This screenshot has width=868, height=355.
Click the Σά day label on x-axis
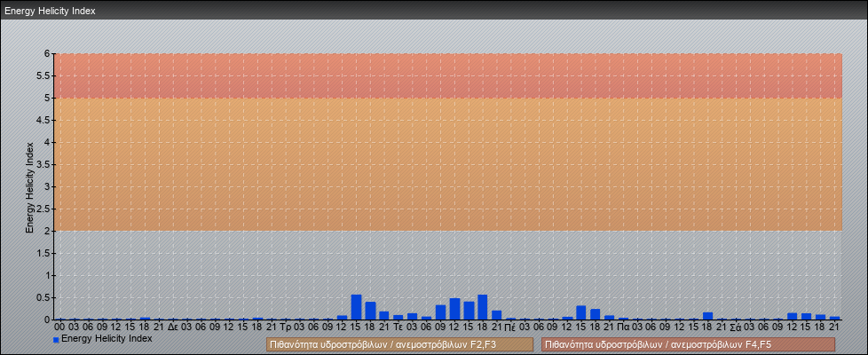pos(737,327)
